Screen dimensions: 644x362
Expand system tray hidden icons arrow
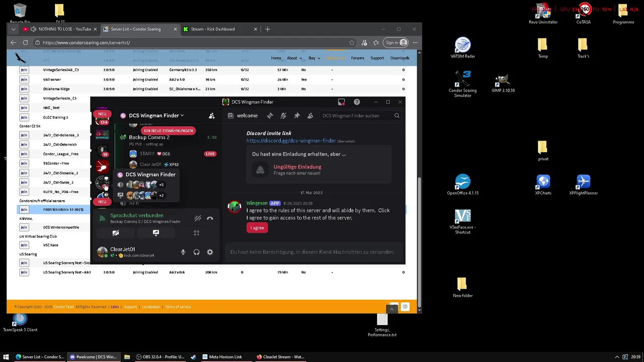click(617, 357)
